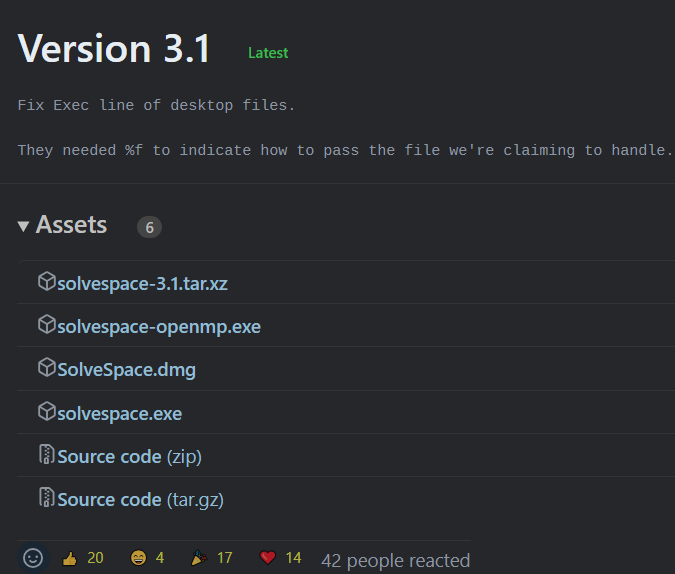Click the green Latest label
675x574 pixels.
[x=268, y=53]
